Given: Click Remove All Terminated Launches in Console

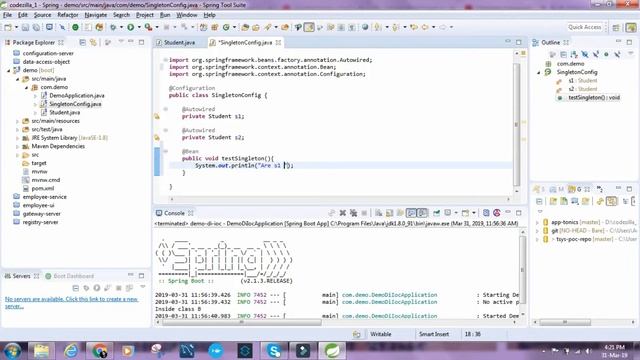Looking at the screenshot, I should pos(353,213).
